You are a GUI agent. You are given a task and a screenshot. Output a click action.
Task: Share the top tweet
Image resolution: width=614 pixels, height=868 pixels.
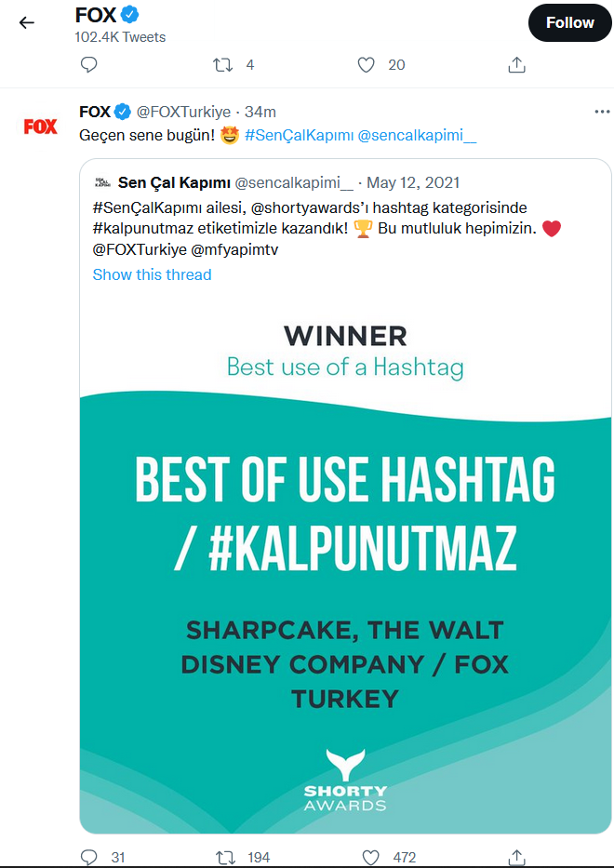[517, 64]
